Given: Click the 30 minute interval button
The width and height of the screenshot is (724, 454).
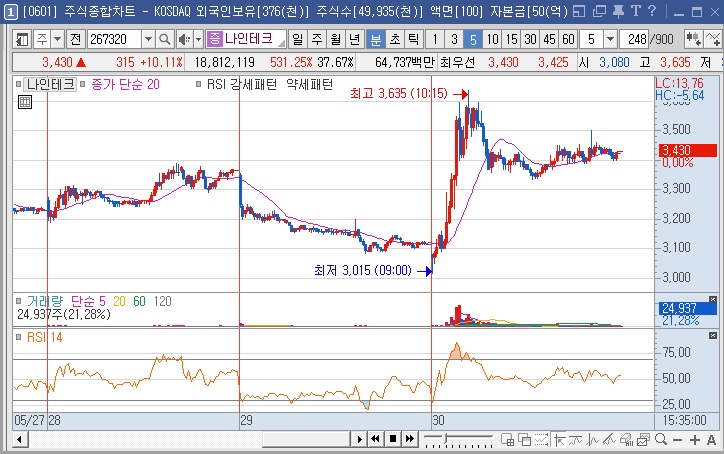Looking at the screenshot, I should click(531, 40).
